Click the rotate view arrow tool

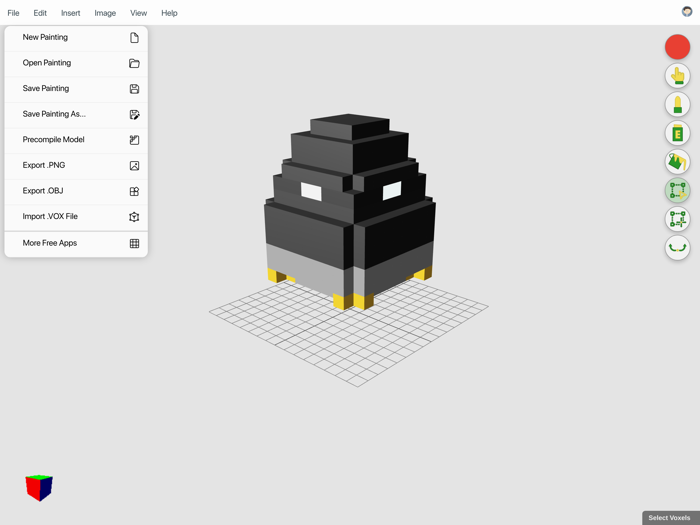click(677, 247)
